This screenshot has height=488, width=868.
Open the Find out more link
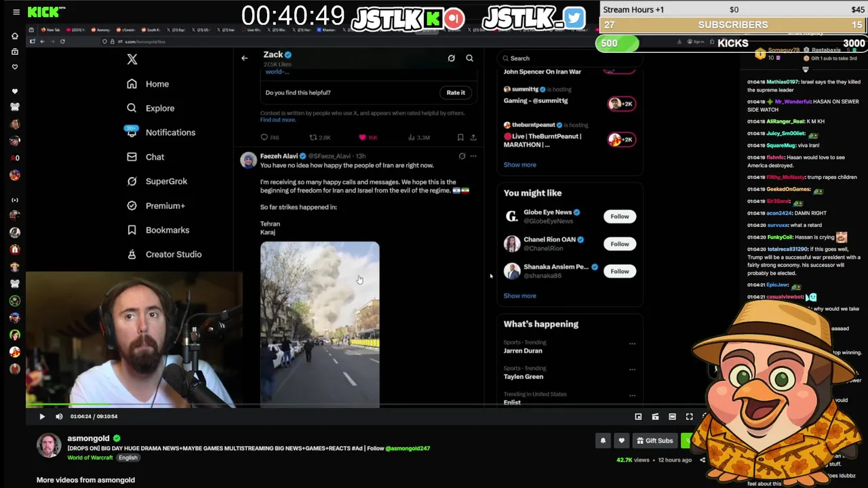pyautogui.click(x=278, y=120)
